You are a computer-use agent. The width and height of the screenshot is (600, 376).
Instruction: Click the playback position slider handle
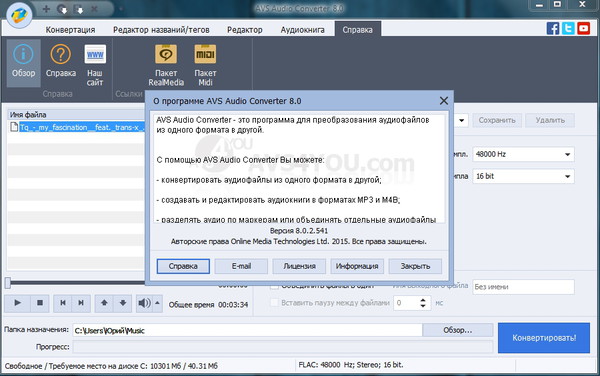pos(8,283)
